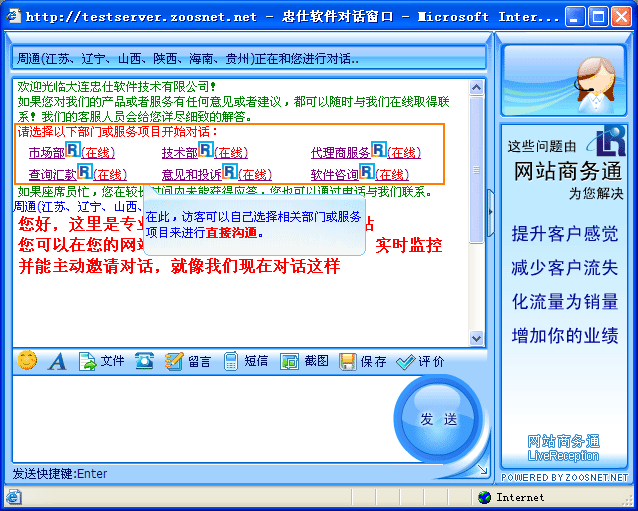638x511 pixels.
Task: Click the 文件 send file icon
Action: (101, 361)
